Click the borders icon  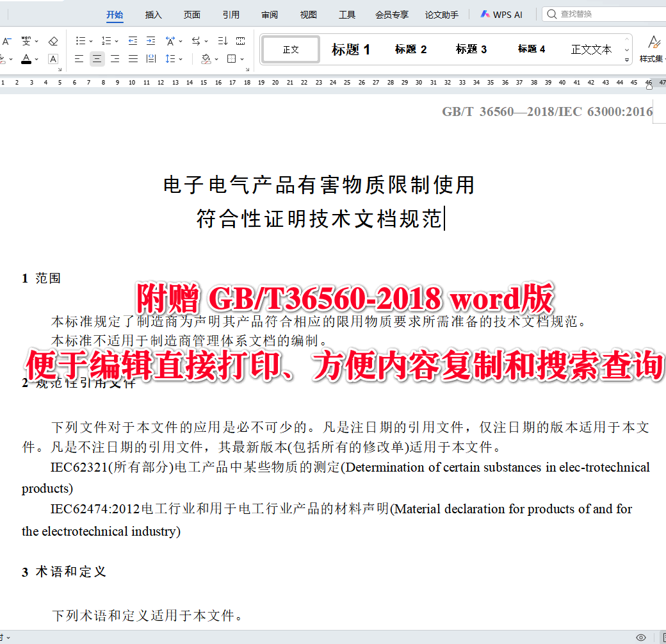[x=231, y=59]
